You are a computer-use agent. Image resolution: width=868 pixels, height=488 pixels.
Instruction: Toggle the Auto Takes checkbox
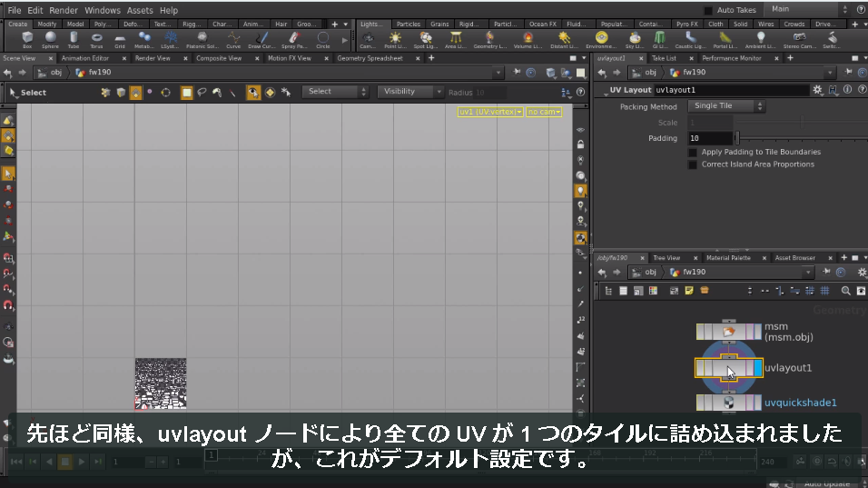pyautogui.click(x=707, y=10)
